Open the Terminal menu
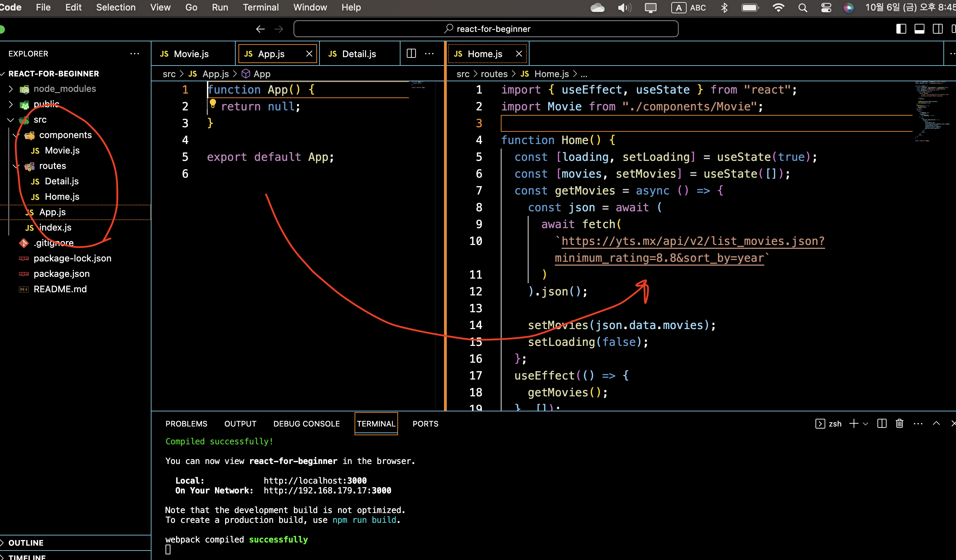Viewport: 956px width, 560px height. [261, 7]
